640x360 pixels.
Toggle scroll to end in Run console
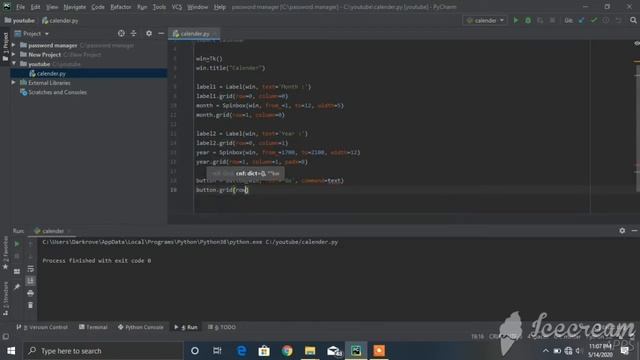click(30, 281)
